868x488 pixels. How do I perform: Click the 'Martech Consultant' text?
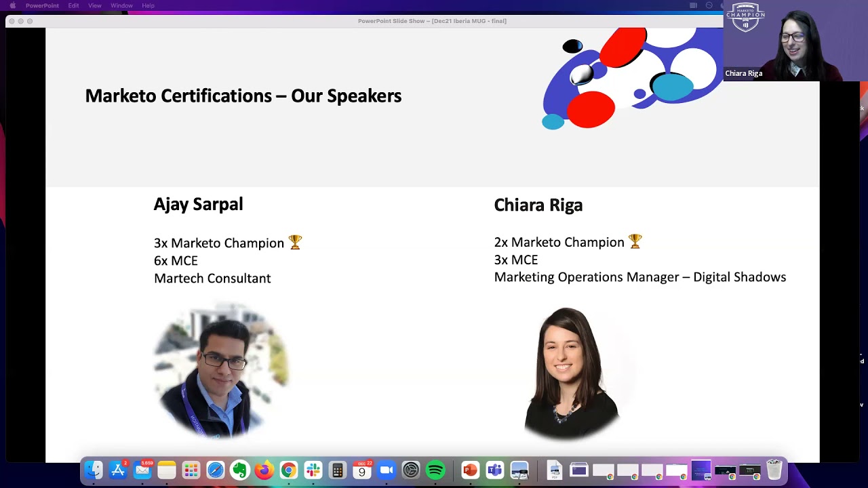tap(212, 278)
